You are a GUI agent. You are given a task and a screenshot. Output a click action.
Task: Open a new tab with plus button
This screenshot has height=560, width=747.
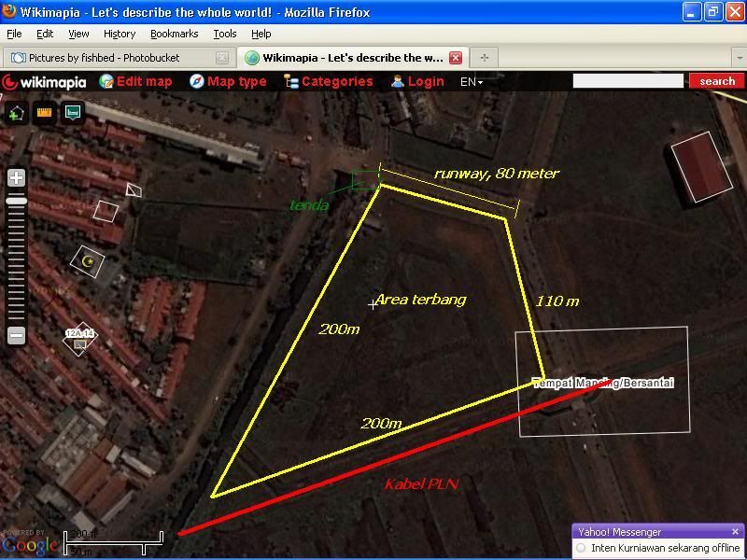pos(485,58)
